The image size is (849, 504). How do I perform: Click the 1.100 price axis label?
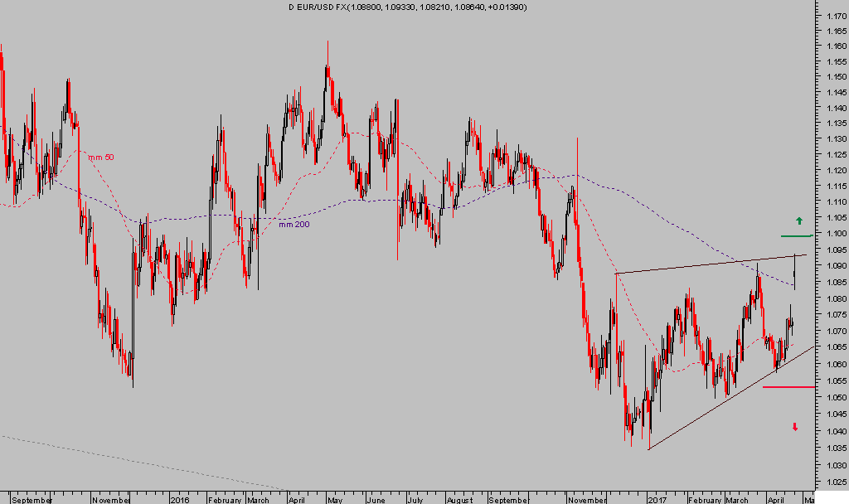pos(834,234)
